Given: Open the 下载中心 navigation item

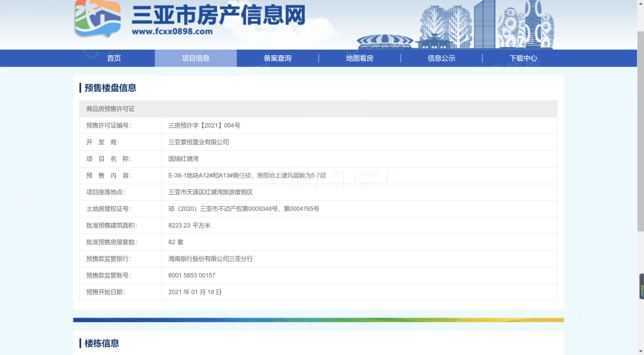Looking at the screenshot, I should pyautogui.click(x=523, y=58).
